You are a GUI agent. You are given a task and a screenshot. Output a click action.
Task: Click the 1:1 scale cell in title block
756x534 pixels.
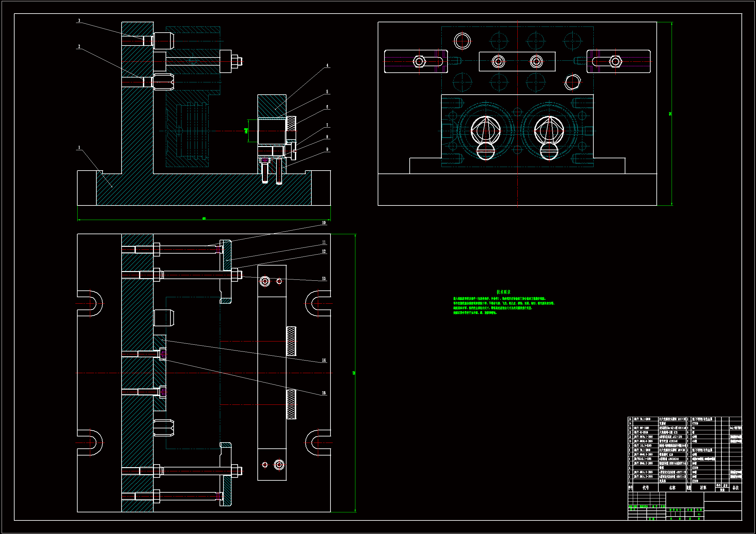[699, 514]
